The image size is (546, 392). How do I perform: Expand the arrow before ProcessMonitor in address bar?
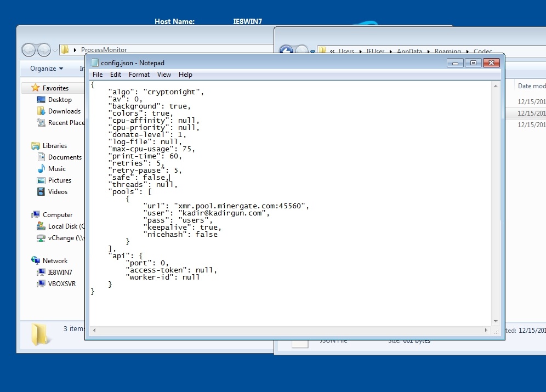pyautogui.click(x=75, y=50)
